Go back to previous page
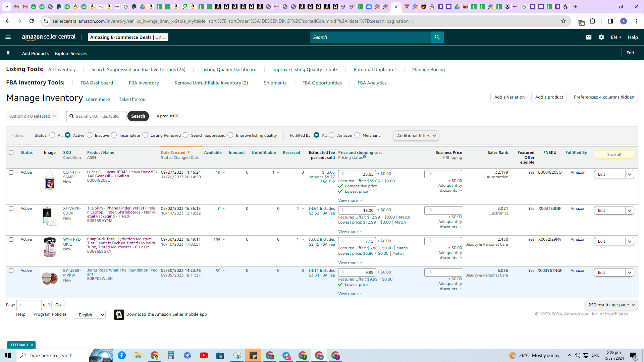 pos(7,21)
